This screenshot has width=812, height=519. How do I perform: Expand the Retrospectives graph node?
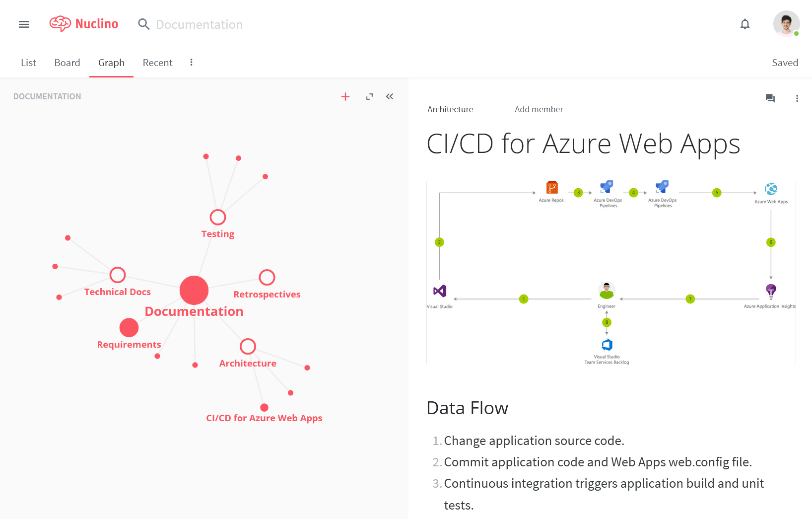[x=267, y=277]
